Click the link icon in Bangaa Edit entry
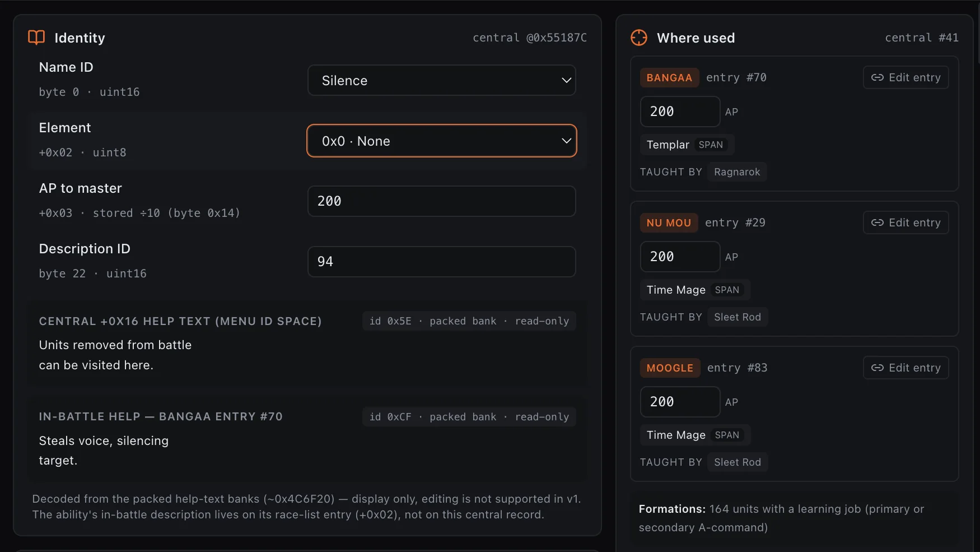 click(x=878, y=77)
